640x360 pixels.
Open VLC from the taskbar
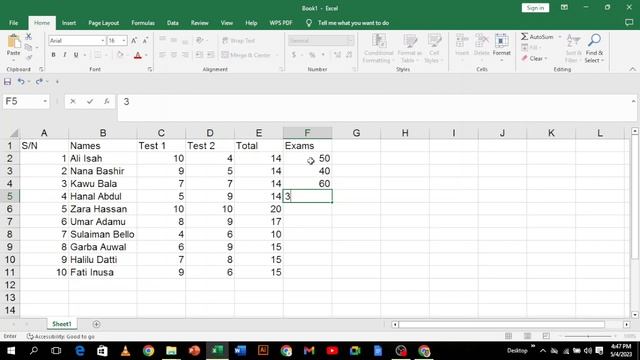tap(126, 351)
